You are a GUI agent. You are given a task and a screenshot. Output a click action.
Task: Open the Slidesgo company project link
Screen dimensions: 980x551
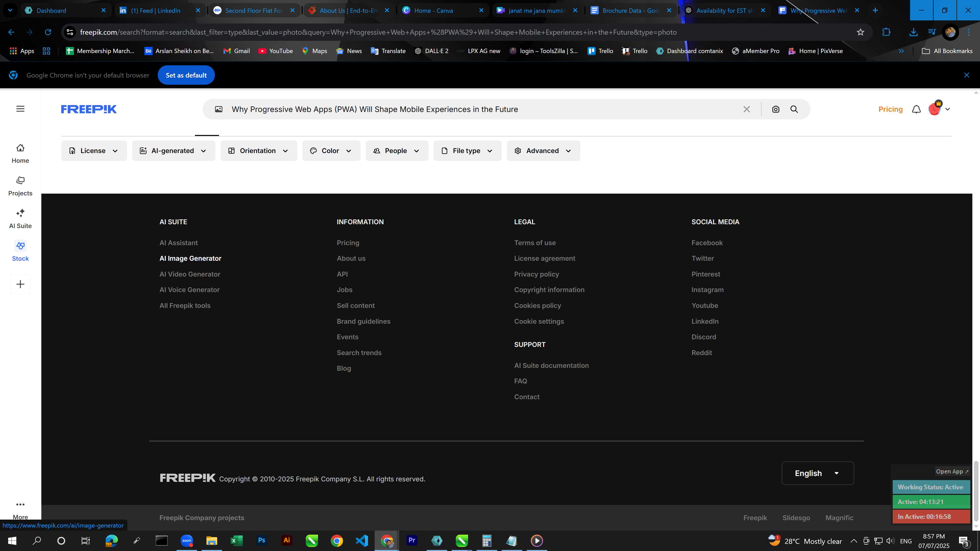point(796,518)
